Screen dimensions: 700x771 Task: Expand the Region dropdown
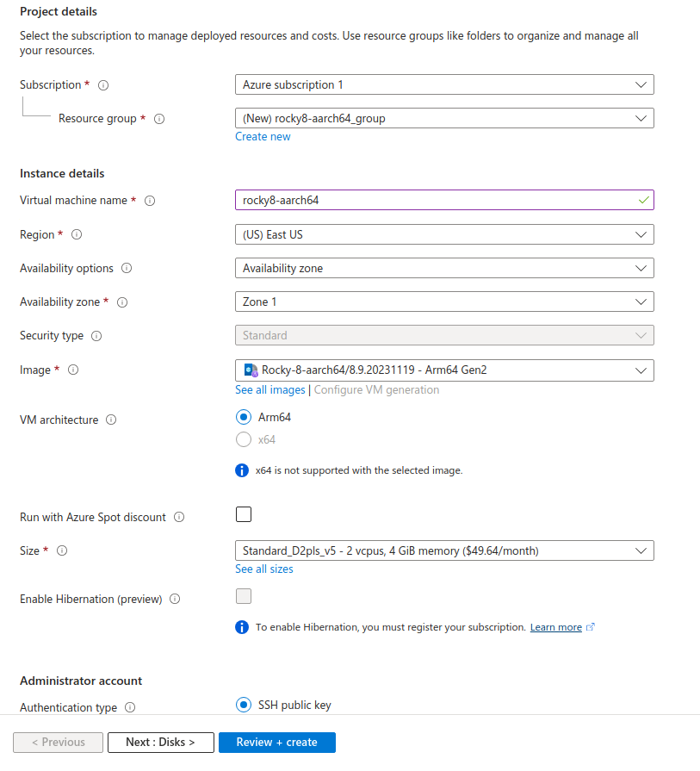click(443, 234)
